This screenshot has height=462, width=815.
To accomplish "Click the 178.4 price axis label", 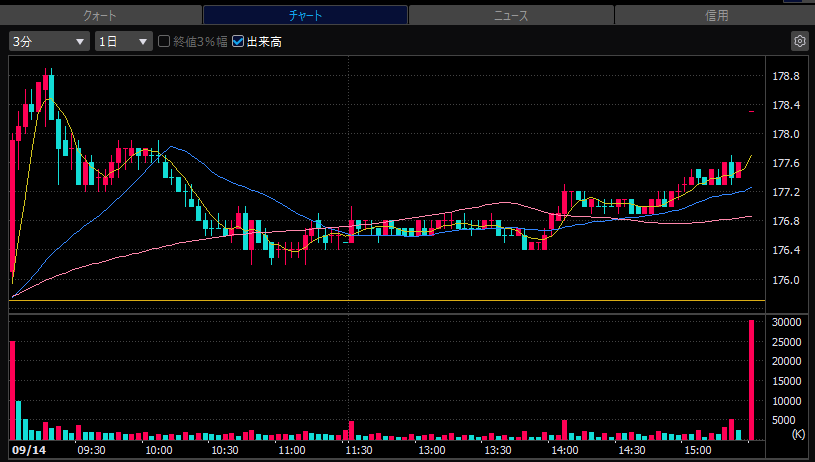I will click(786, 105).
